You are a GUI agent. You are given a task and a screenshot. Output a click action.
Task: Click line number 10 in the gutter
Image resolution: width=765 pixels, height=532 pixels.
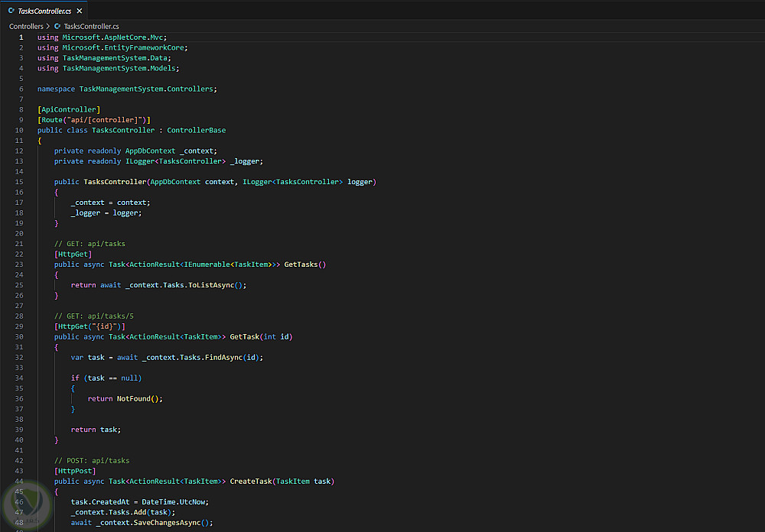(19, 130)
